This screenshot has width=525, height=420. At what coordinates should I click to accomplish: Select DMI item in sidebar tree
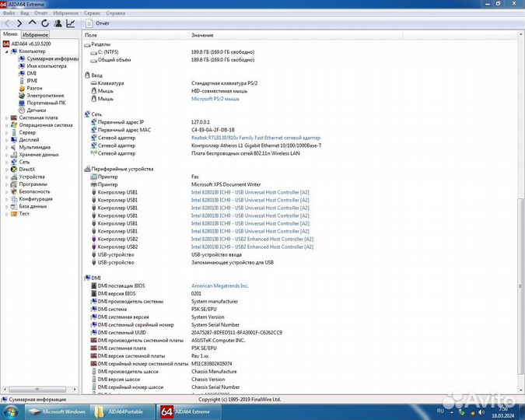pyautogui.click(x=31, y=73)
